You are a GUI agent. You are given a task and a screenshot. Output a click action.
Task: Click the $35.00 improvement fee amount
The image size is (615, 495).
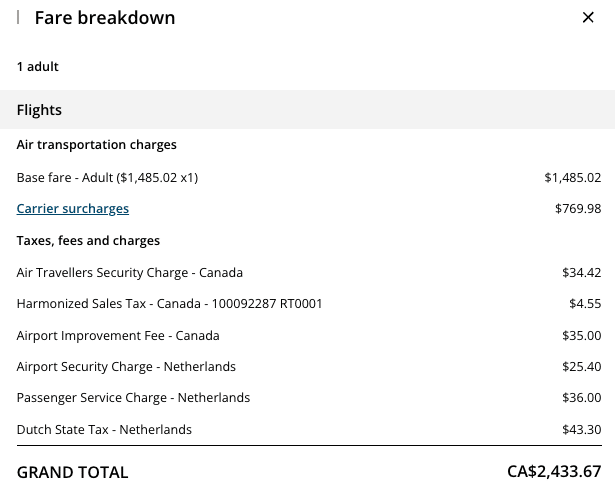coord(581,336)
